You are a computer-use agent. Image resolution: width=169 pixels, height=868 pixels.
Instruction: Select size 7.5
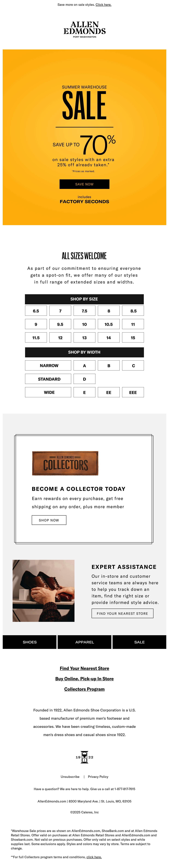(84, 311)
